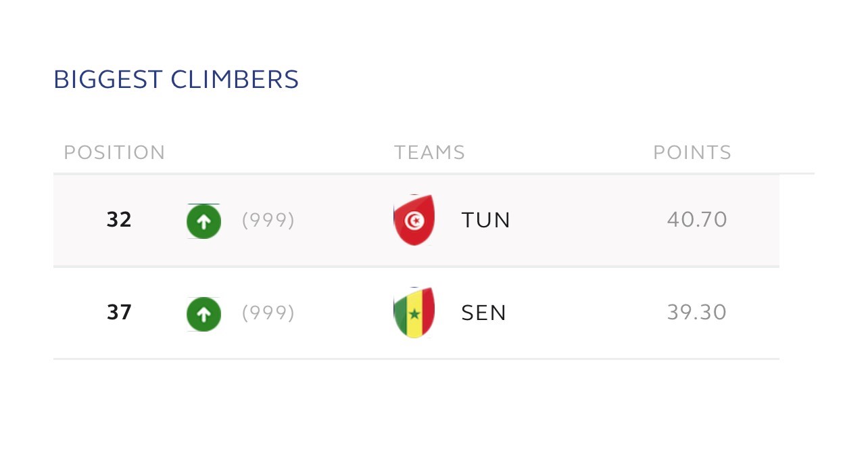The width and height of the screenshot is (868, 454).
Task: Select the Tunisia flag badge
Action: tap(414, 220)
